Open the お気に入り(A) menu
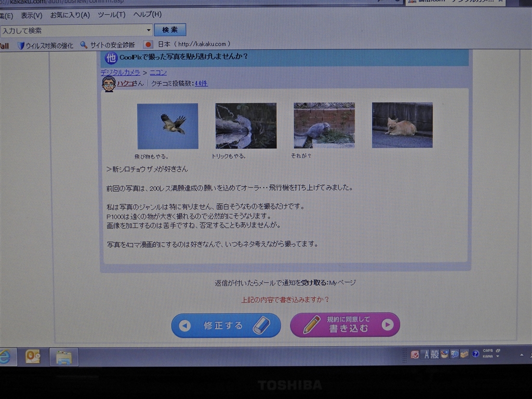This screenshot has width=532, height=399. [x=70, y=15]
